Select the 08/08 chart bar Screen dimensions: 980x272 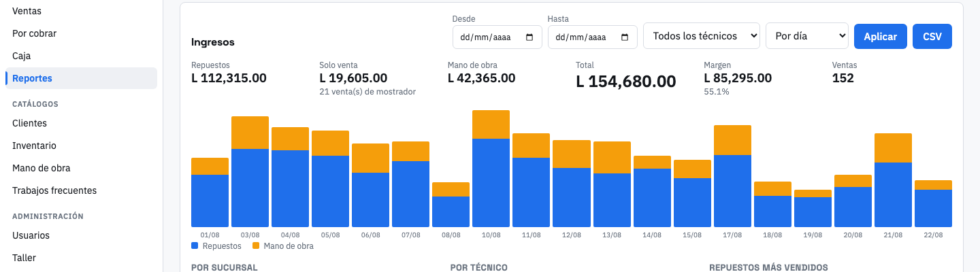click(x=451, y=205)
